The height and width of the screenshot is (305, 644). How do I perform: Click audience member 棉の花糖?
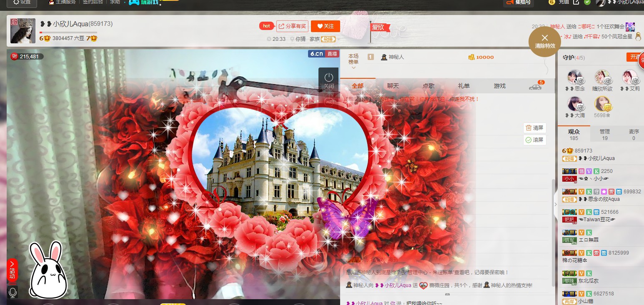point(601,257)
